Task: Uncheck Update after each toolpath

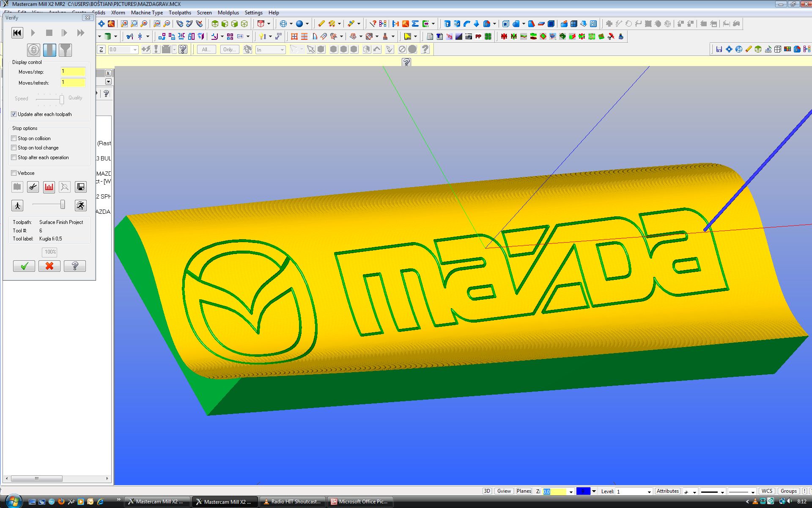Action: (x=14, y=114)
